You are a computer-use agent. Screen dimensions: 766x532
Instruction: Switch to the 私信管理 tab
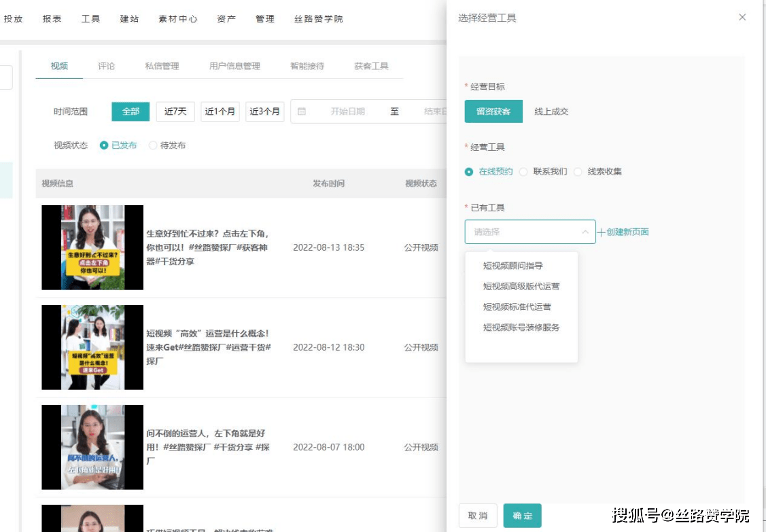[162, 66]
